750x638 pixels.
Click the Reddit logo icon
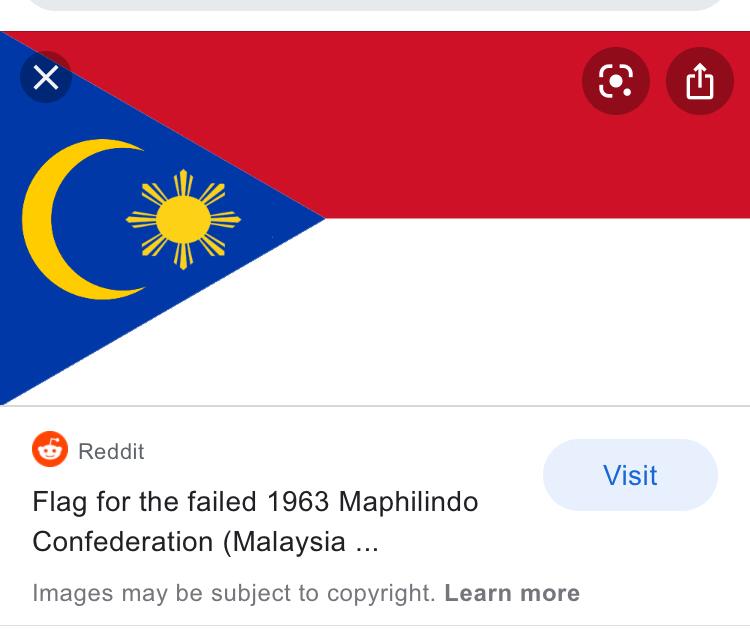pos(50,449)
